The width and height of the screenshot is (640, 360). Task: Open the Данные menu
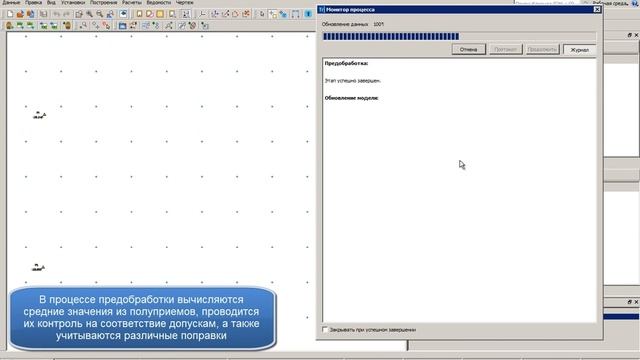point(11,2)
